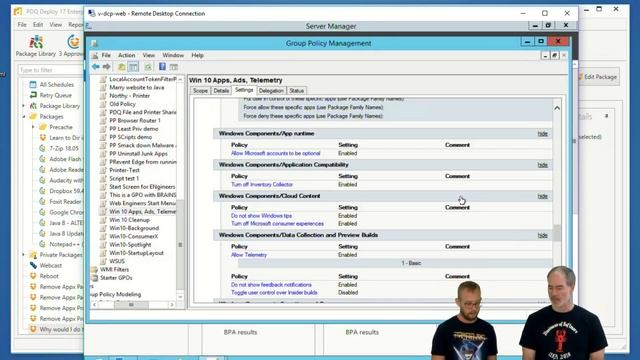Click the MMC console icon beside the File menu
Viewport: 640px width, 360px height.
click(x=95, y=55)
